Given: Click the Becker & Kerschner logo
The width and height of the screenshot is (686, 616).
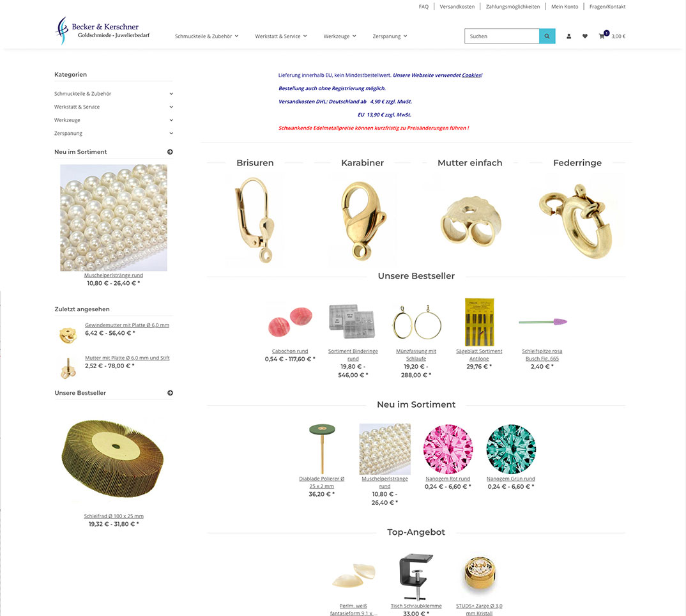Looking at the screenshot, I should [x=103, y=30].
